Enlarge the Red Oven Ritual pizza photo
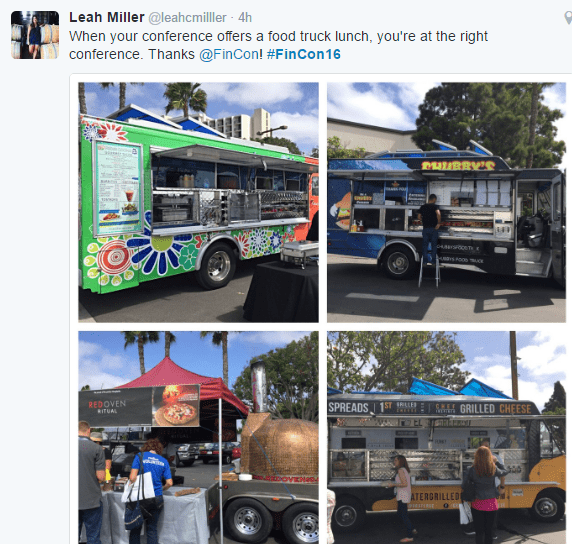 (x=198, y=437)
